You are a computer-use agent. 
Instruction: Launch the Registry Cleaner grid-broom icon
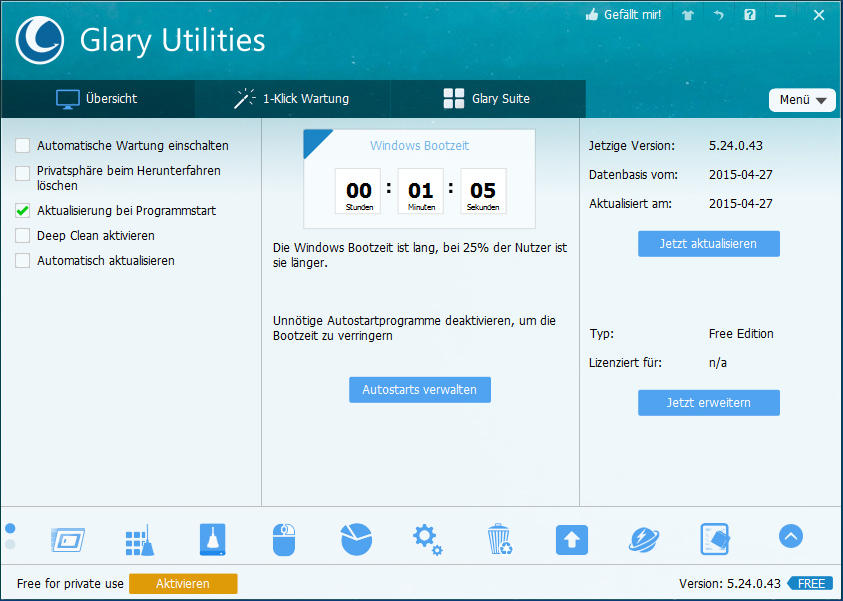(x=140, y=539)
